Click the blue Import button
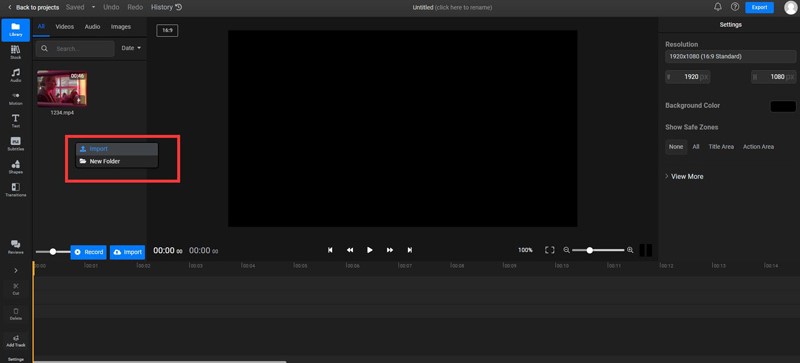 [127, 252]
